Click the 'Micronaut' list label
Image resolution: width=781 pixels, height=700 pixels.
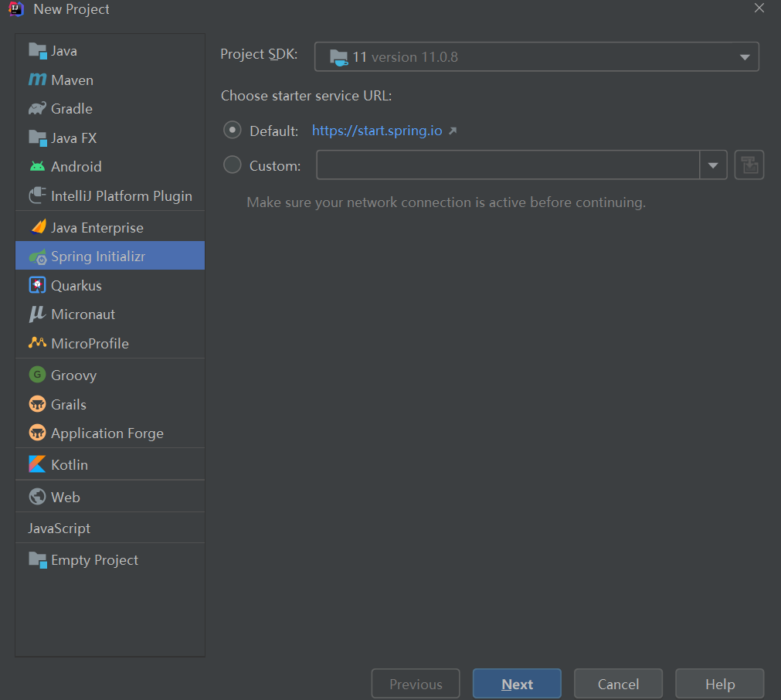[83, 314]
